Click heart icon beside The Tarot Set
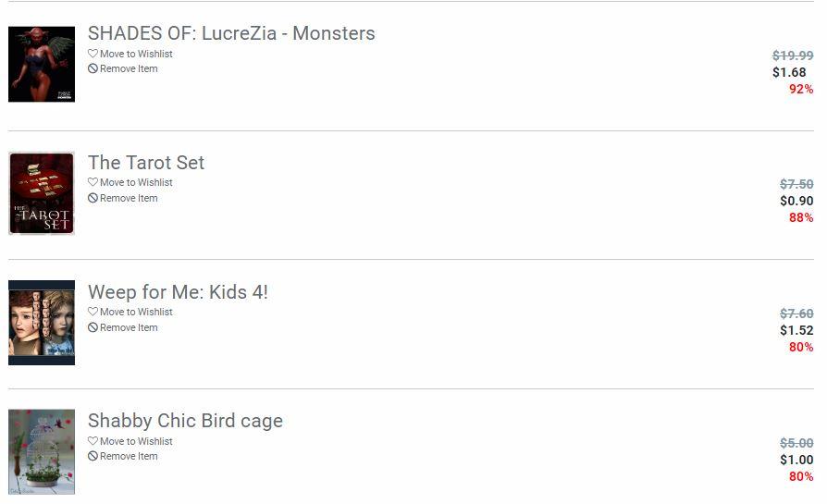This screenshot has height=504, width=827. point(93,182)
